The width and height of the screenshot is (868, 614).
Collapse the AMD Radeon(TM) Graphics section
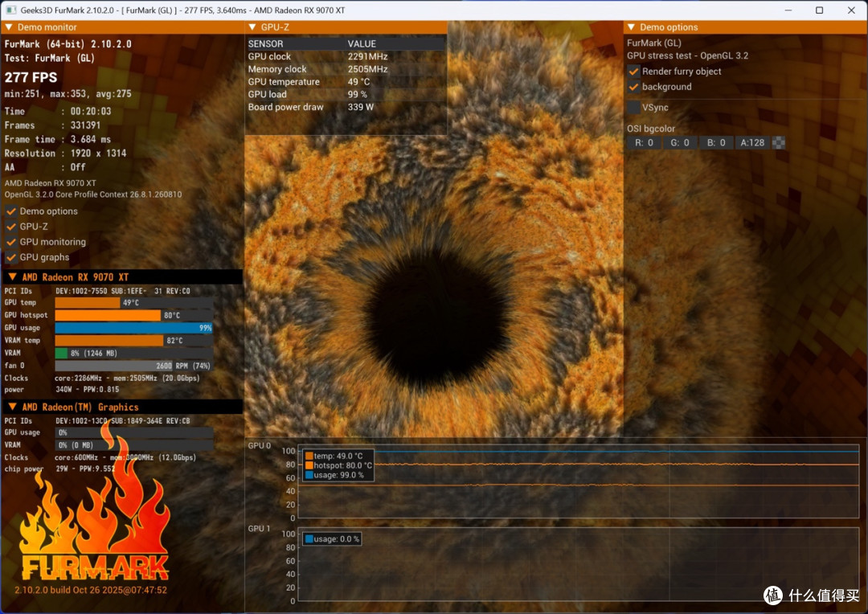12,407
